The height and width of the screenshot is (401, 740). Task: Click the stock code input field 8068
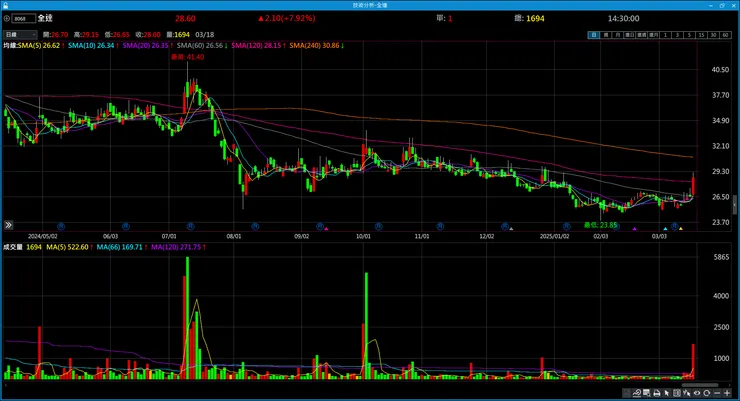(x=24, y=18)
